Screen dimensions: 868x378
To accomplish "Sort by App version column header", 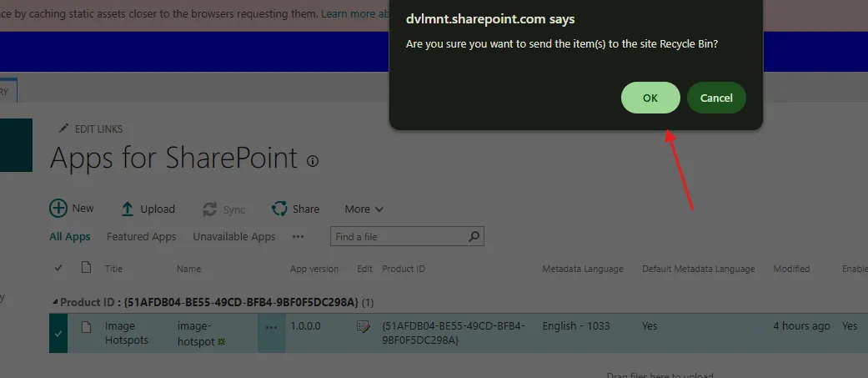I will (x=314, y=269).
